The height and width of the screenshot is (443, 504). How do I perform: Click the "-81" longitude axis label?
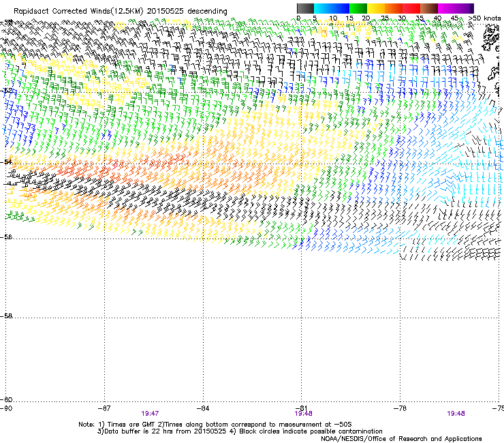coord(302,408)
